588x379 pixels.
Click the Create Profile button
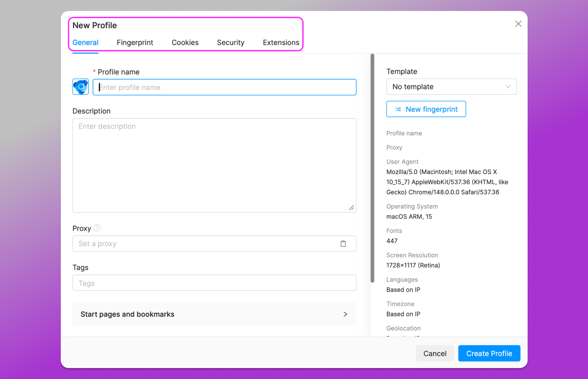tap(489, 354)
